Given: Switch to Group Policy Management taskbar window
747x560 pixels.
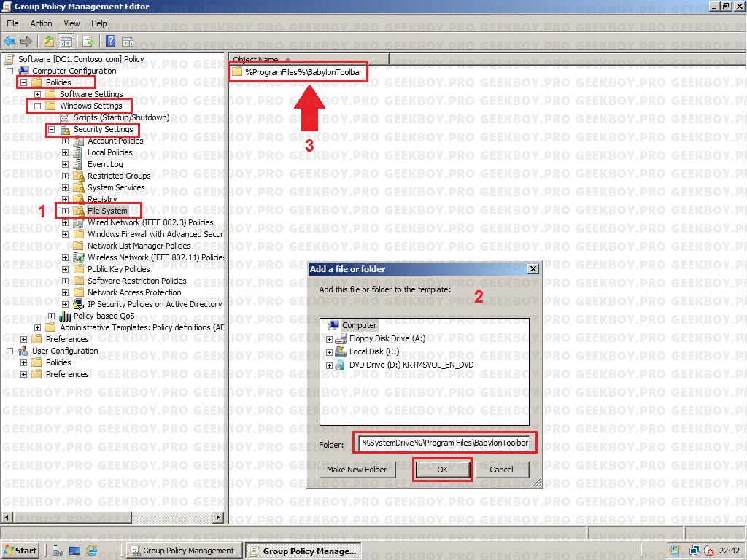Looking at the screenshot, I should coord(183,551).
